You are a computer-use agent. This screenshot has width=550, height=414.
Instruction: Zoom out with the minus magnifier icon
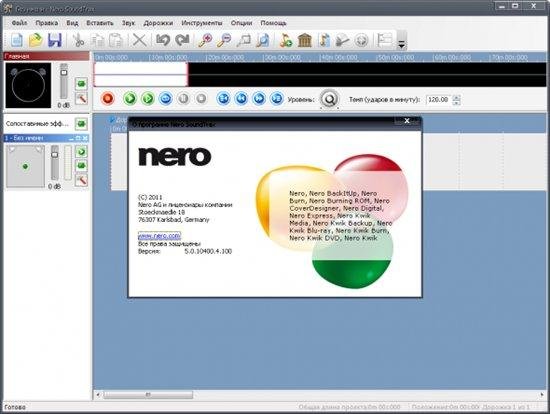pos(224,40)
